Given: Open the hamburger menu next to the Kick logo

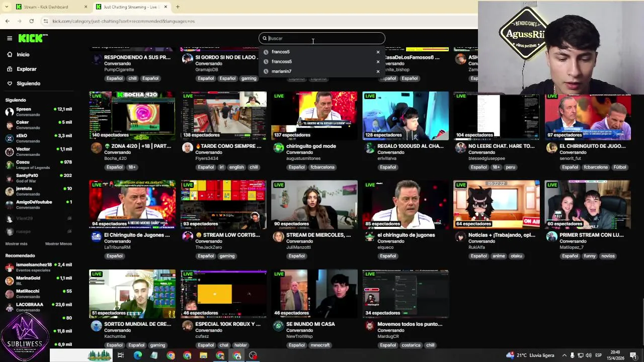Looking at the screenshot, I should [x=10, y=38].
